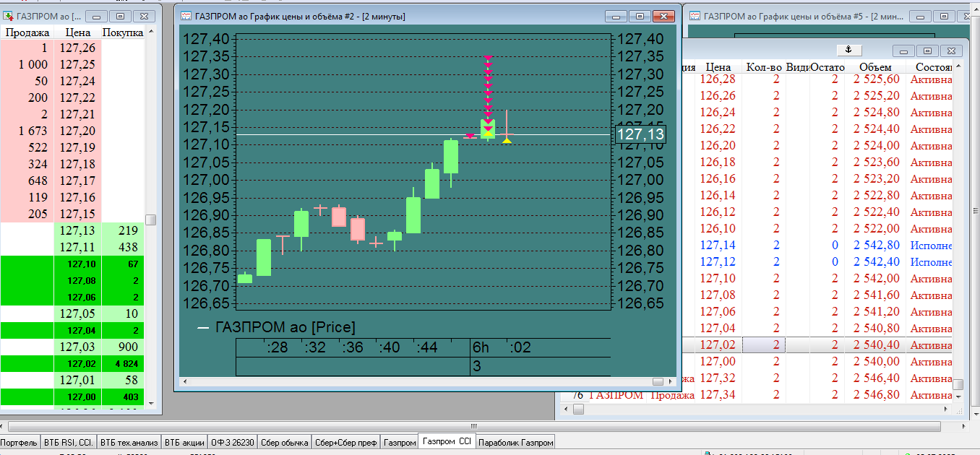Click the order book window title icon
980x455 pixels.
coord(9,16)
